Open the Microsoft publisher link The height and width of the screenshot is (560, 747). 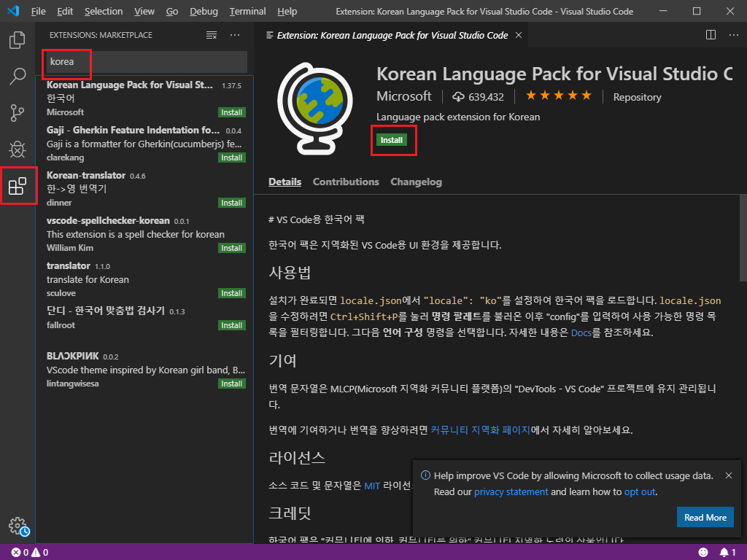pos(404,96)
